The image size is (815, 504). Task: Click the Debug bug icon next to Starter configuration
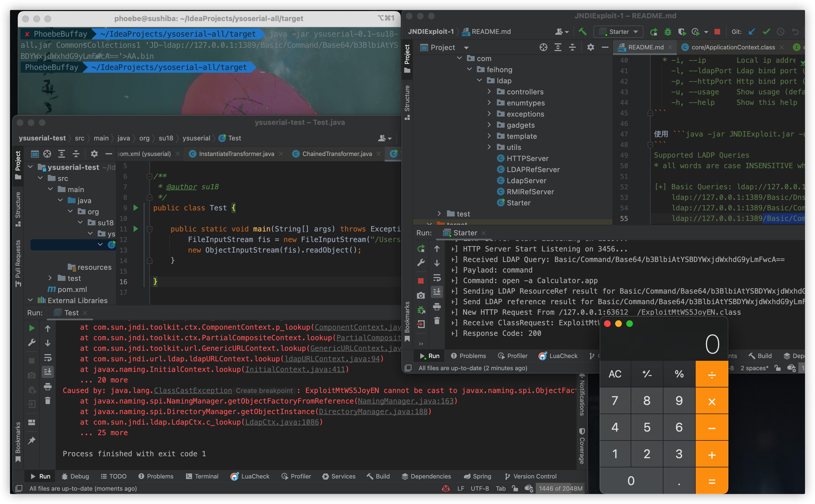coord(667,32)
